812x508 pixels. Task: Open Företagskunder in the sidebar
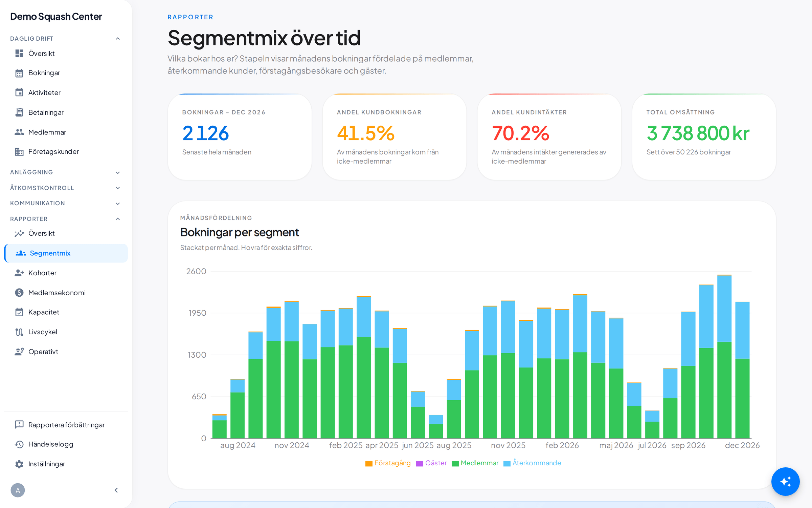point(66,152)
